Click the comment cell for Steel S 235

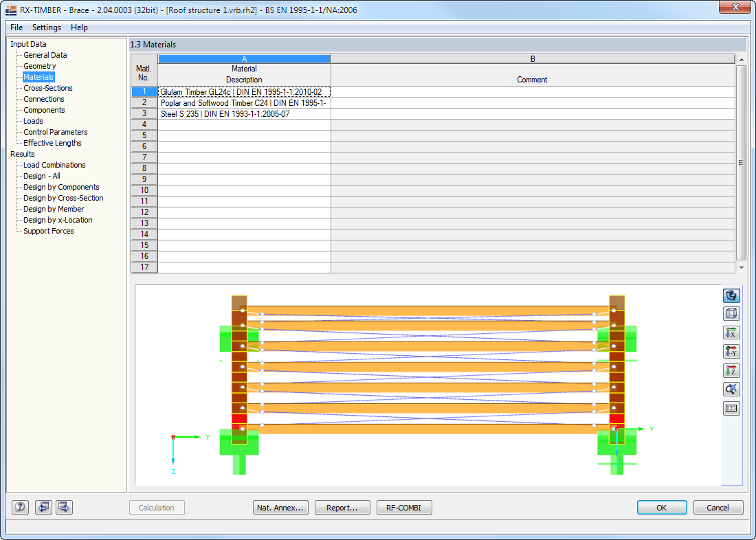[533, 114]
